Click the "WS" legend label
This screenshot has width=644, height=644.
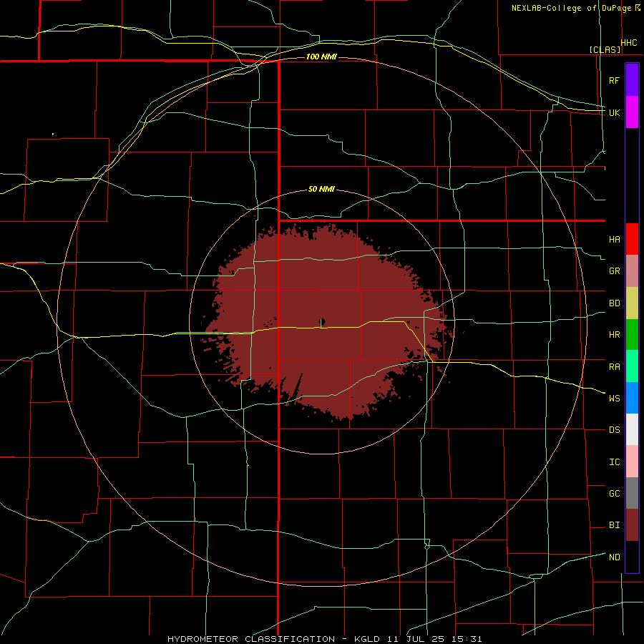coord(614,398)
